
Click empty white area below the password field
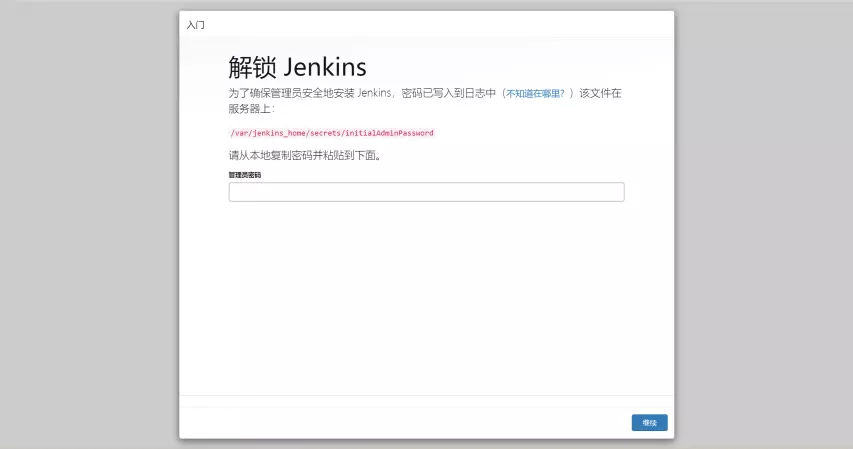pos(426,300)
